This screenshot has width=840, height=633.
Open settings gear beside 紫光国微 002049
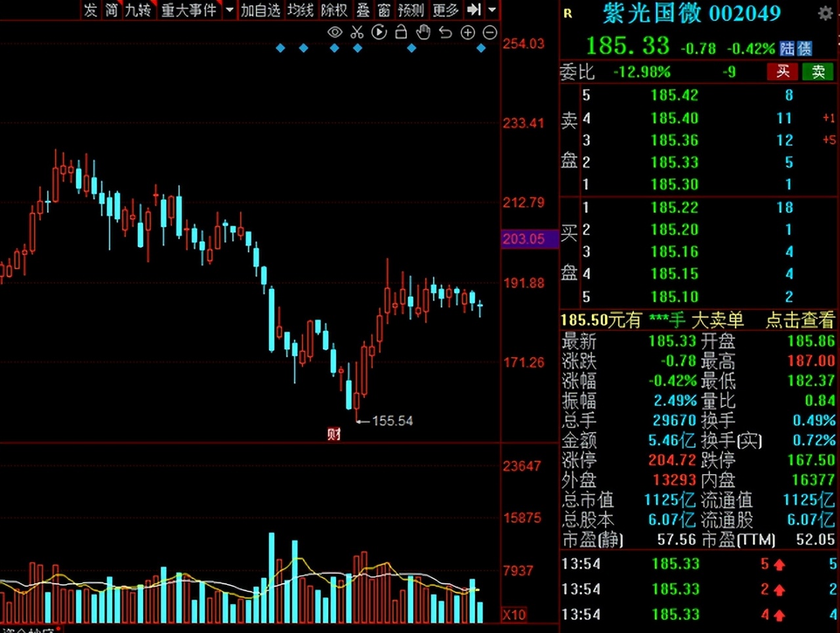coord(825,13)
